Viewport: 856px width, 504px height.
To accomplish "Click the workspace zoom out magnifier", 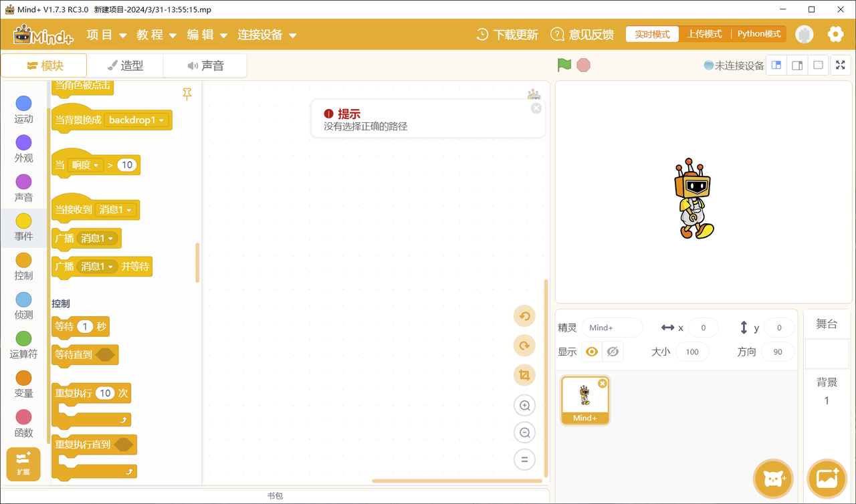I will coord(524,432).
